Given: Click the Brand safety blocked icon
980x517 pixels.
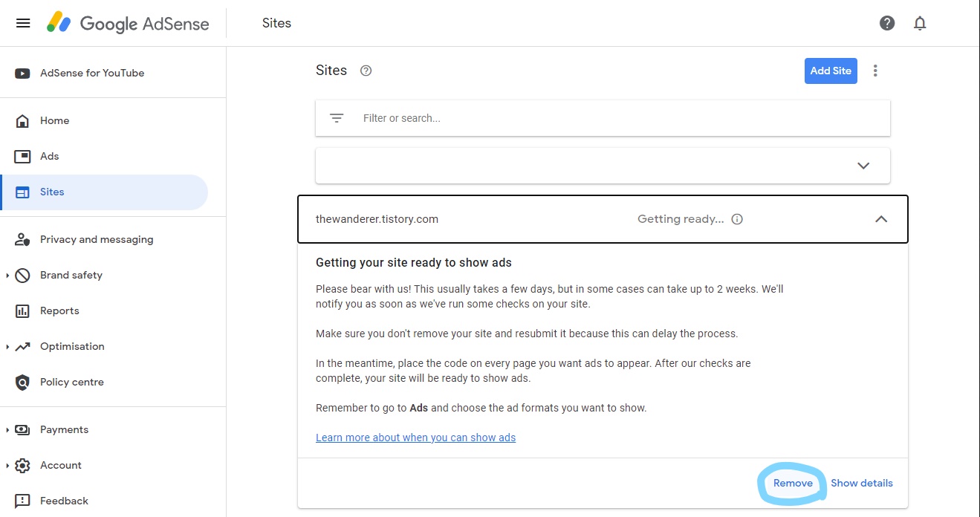Looking at the screenshot, I should pyautogui.click(x=22, y=275).
